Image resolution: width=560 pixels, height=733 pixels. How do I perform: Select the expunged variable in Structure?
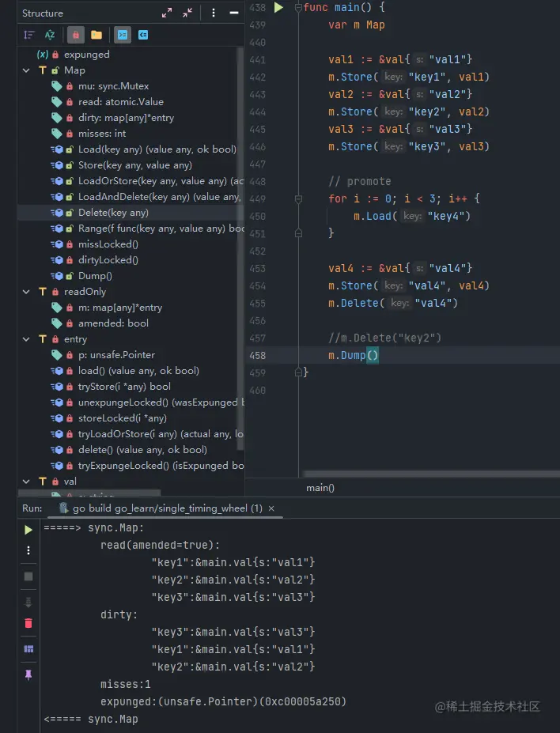click(x=86, y=55)
